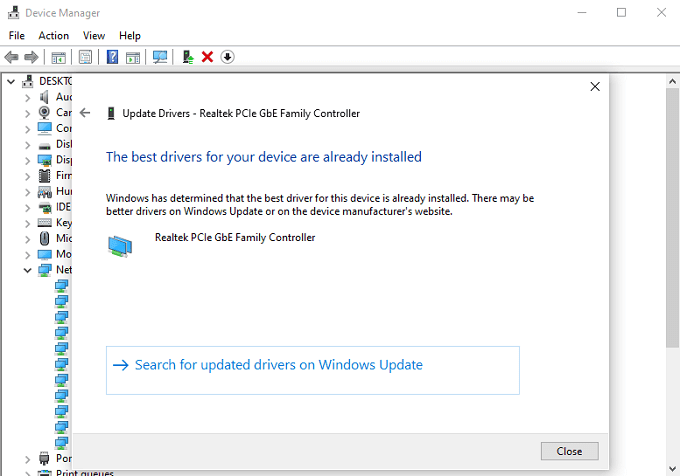Click the Update device driver toolbar icon
Viewport: 680px width, 476px height.
coord(187,57)
